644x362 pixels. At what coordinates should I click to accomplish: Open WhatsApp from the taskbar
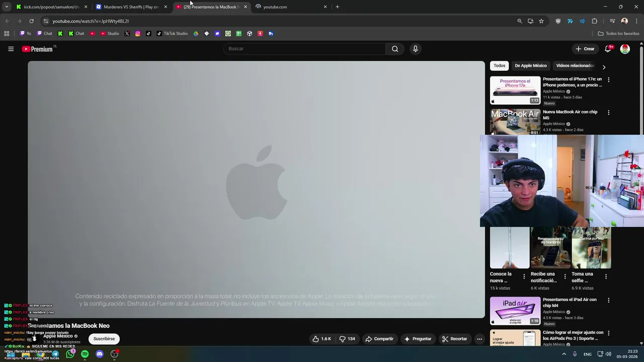point(70,354)
